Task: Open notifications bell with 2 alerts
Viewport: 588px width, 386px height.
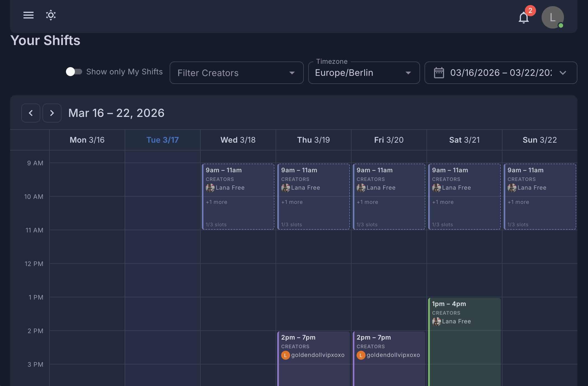Action: [x=524, y=18]
